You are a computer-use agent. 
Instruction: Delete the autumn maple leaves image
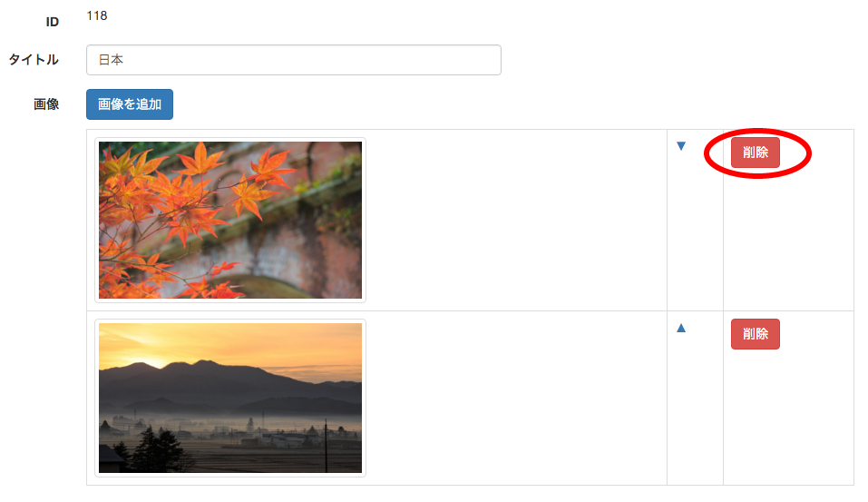pyautogui.click(x=755, y=153)
